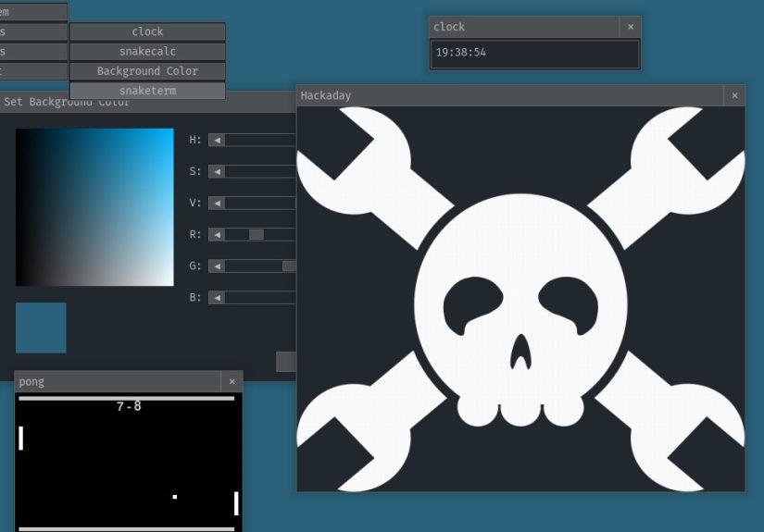The height and width of the screenshot is (532, 764).
Task: Click the left arrow of R slider
Action: [217, 235]
